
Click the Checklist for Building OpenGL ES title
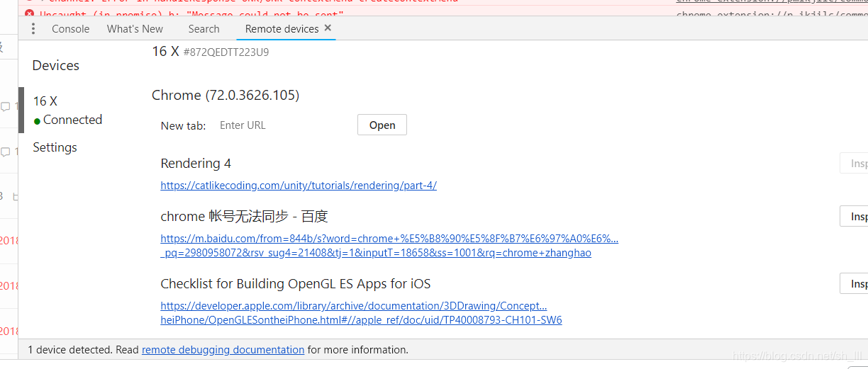(x=296, y=284)
